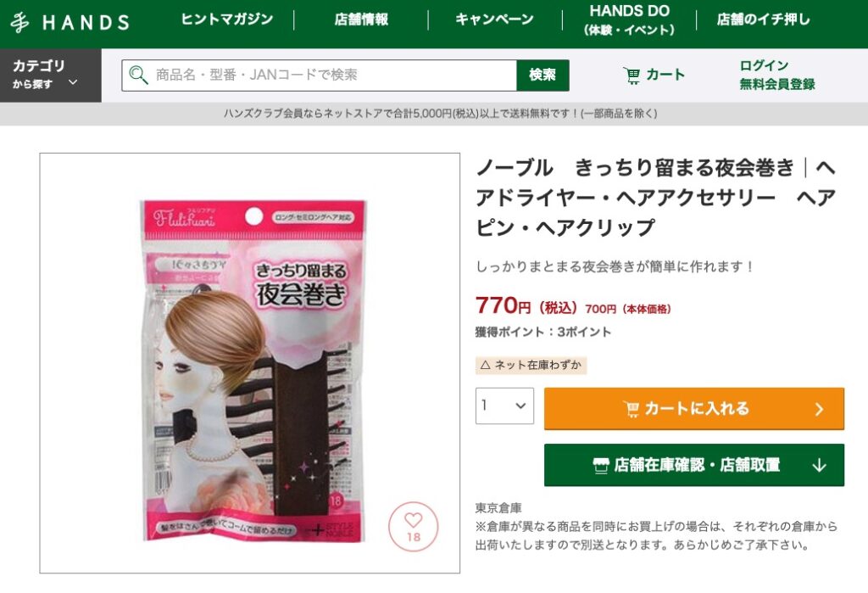
Task: Click the HANDS logo in header
Action: tap(70, 23)
